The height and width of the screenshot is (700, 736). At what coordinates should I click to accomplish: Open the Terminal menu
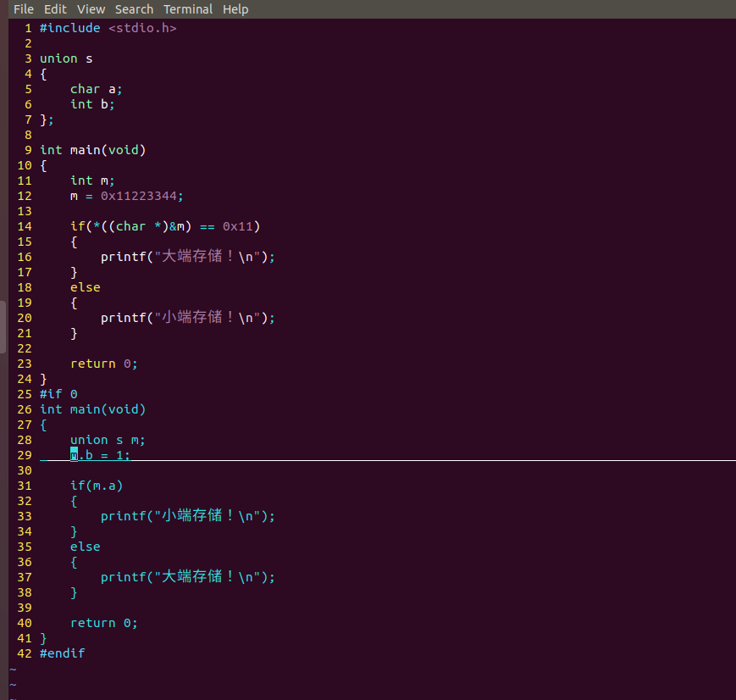pos(188,9)
